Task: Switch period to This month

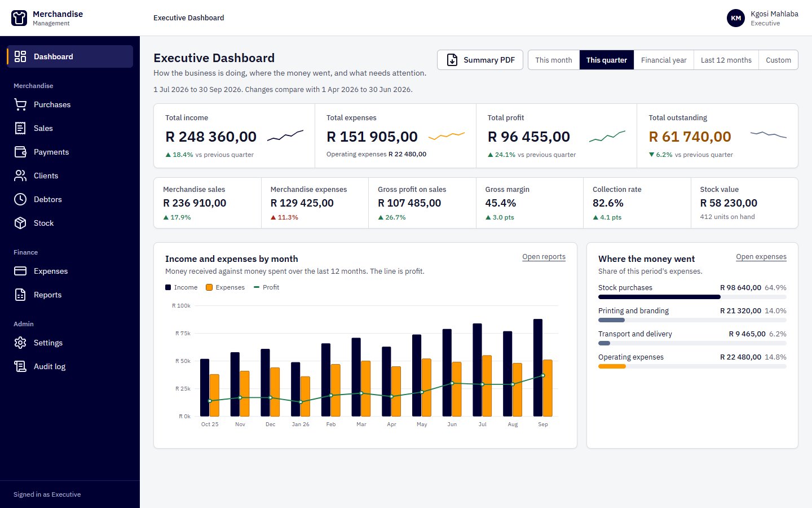Action: coord(554,60)
